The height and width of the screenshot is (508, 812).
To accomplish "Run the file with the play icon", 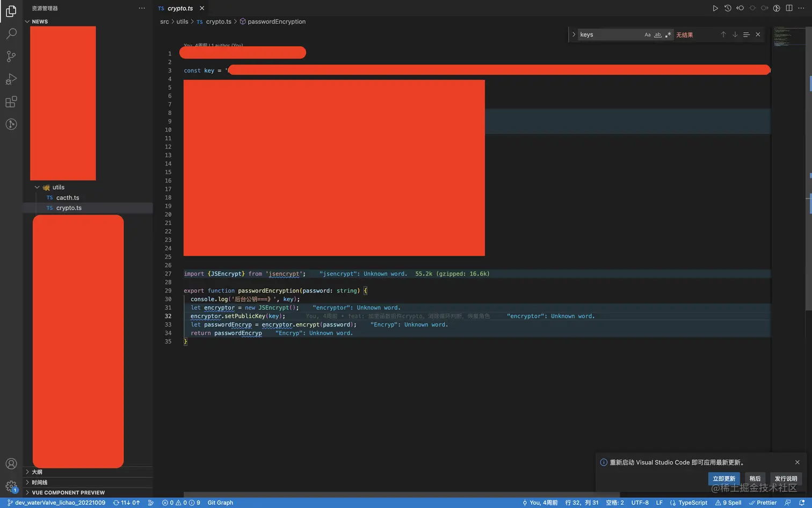I will [x=715, y=8].
